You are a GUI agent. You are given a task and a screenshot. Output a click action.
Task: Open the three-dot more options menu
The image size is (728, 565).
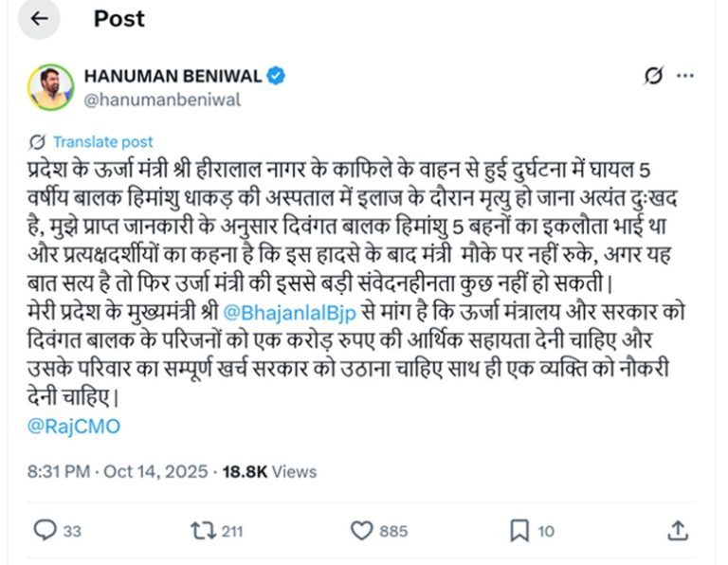685,77
